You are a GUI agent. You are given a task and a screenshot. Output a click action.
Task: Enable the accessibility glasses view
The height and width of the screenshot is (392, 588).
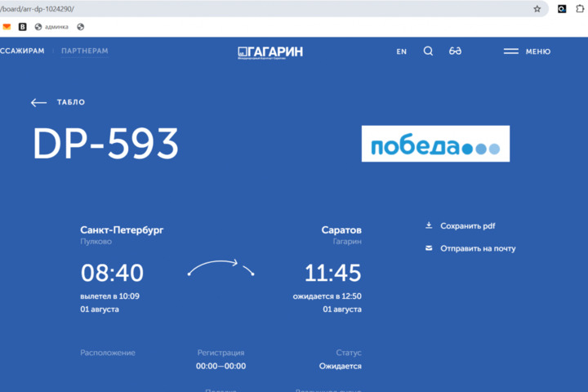click(x=455, y=51)
